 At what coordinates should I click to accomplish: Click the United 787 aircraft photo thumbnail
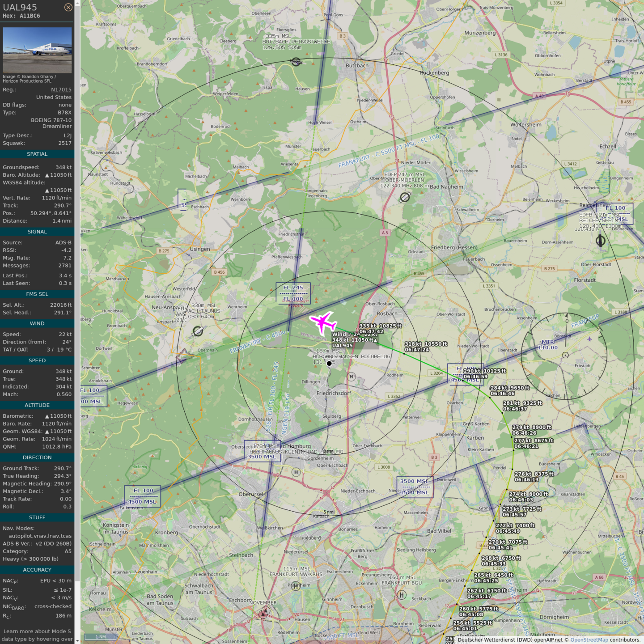click(x=37, y=50)
